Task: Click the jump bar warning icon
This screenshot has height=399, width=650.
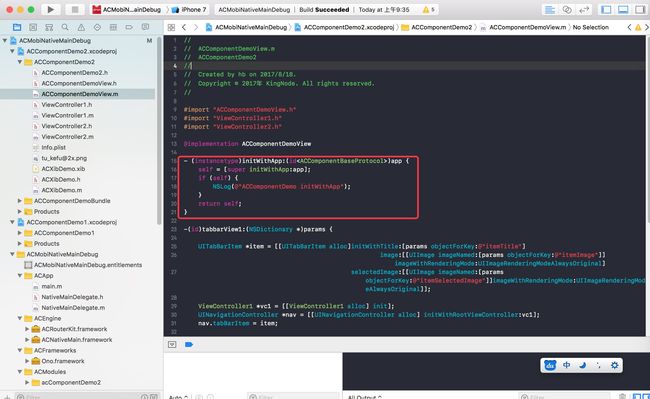Action: point(638,27)
